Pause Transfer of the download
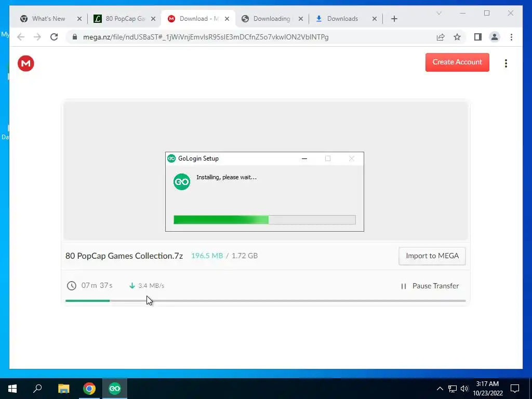532x399 pixels. (x=430, y=286)
